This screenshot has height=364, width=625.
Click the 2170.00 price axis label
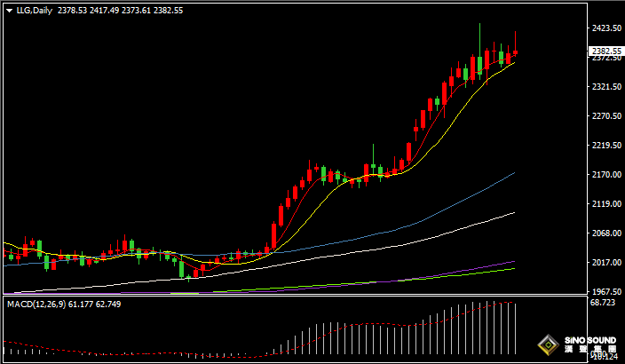tap(605, 175)
